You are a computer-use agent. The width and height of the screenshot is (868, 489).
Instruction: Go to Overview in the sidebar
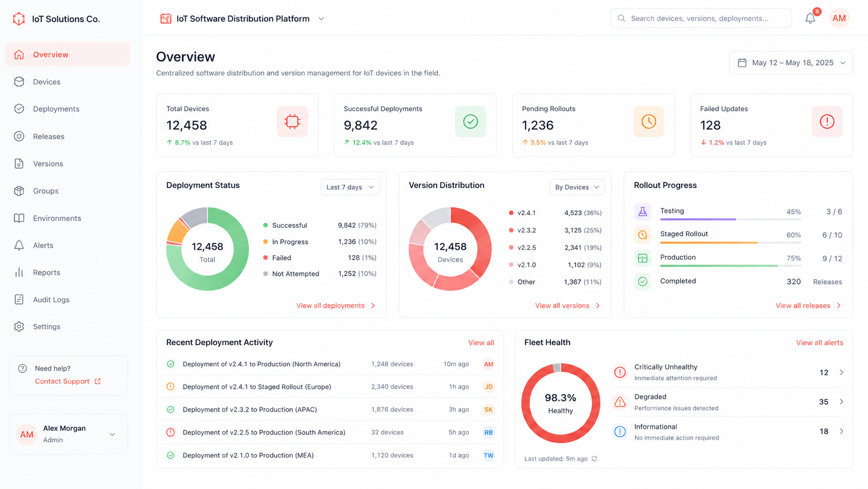(x=68, y=55)
